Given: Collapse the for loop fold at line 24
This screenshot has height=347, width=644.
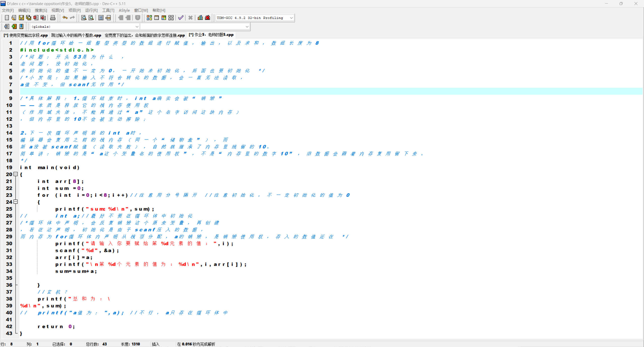Looking at the screenshot, I should 16,202.
